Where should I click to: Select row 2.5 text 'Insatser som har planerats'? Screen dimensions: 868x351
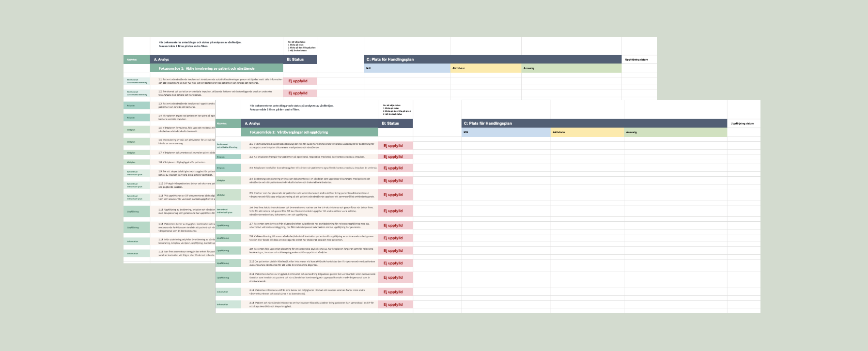tap(312, 195)
